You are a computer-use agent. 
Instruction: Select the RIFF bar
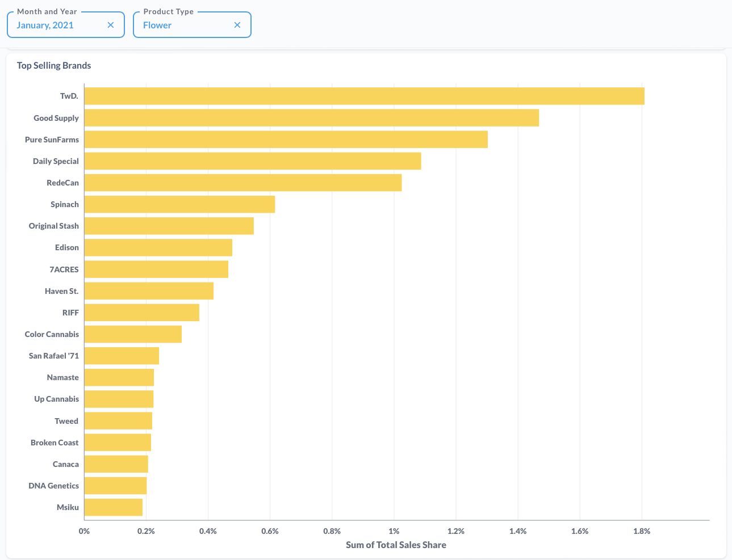click(x=142, y=313)
